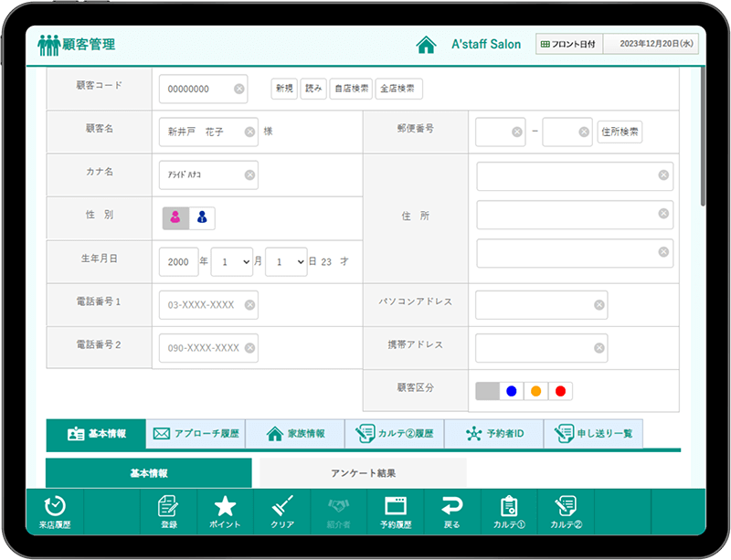The height and width of the screenshot is (560, 731).
Task: Clear パソコンアドレス field x icon
Action: pyautogui.click(x=599, y=305)
